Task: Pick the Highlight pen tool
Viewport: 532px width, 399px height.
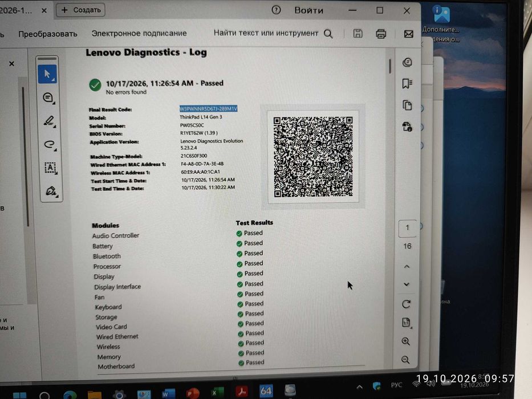Action: coord(50,121)
